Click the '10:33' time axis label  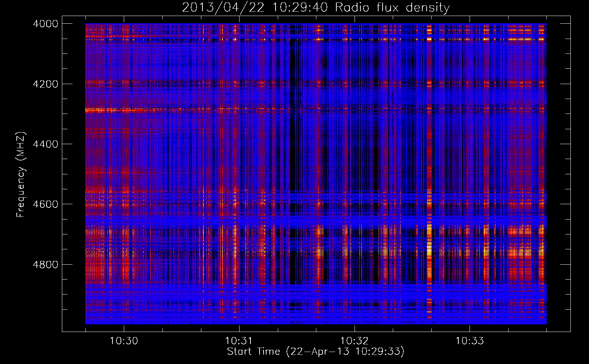(x=470, y=341)
